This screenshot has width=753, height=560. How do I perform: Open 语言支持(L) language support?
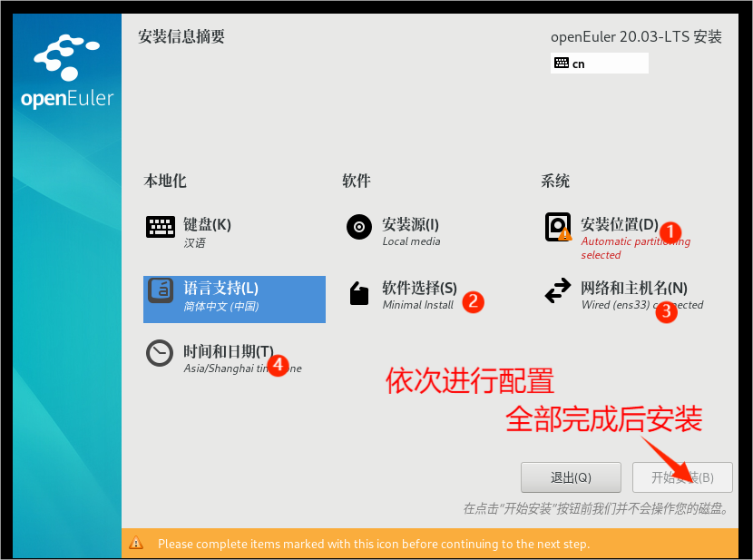pos(234,300)
